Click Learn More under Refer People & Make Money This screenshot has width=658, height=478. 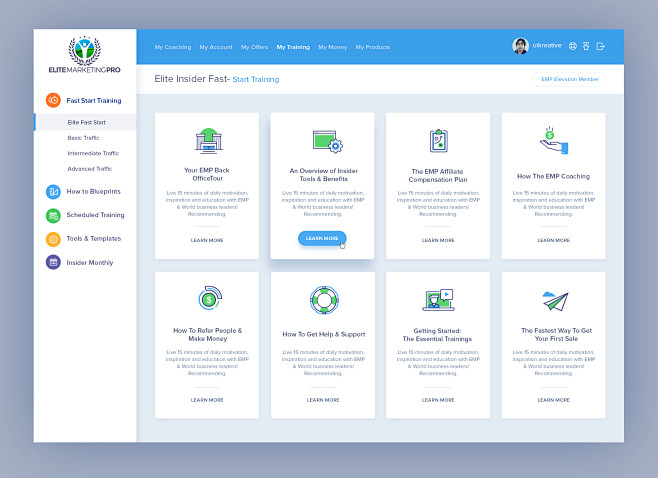(x=207, y=400)
